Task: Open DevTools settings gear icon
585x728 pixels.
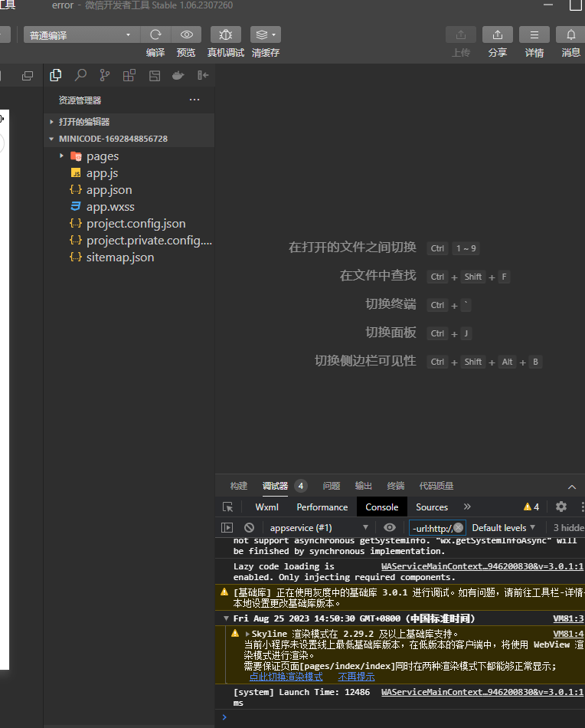Action: point(561,507)
